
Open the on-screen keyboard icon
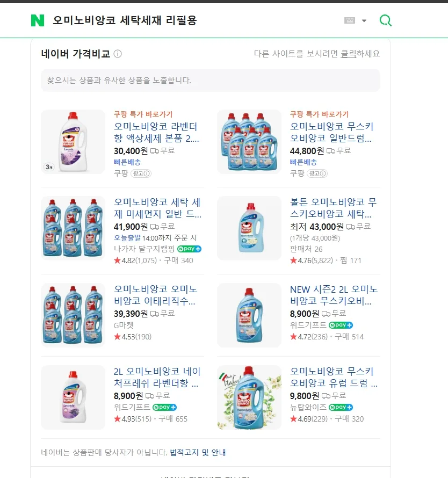coord(350,20)
